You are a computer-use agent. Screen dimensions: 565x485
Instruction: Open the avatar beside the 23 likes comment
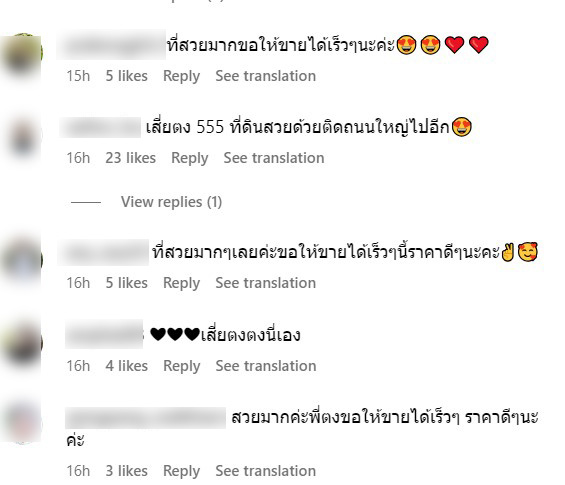tap(22, 138)
